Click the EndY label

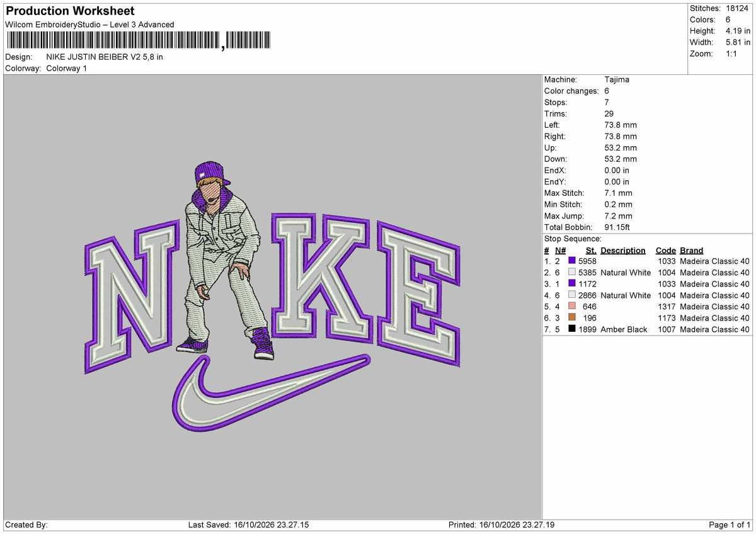click(555, 181)
